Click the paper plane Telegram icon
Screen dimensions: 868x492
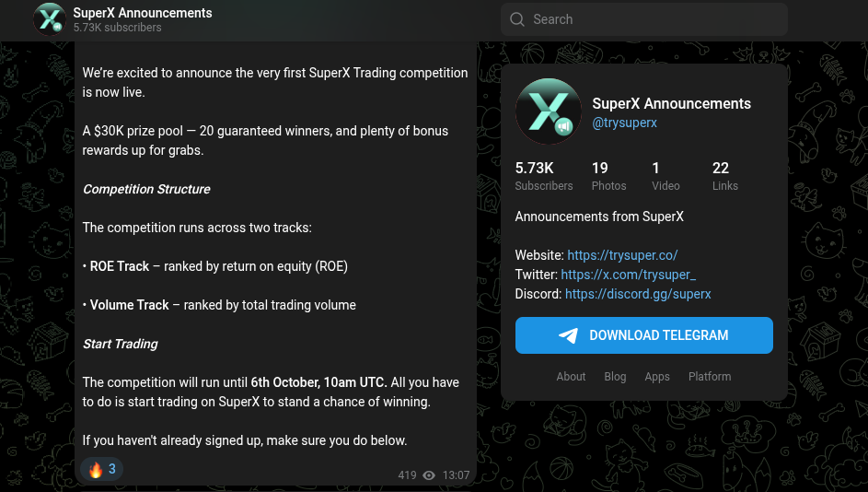point(569,335)
